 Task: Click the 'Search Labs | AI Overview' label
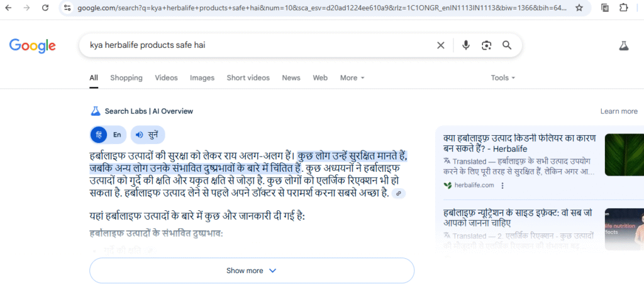[x=148, y=111]
